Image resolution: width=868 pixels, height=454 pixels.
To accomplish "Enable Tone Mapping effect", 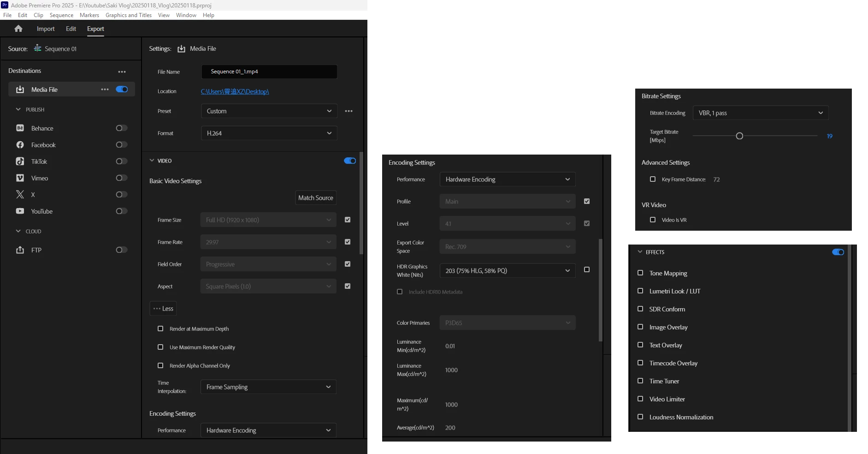I will click(x=640, y=273).
